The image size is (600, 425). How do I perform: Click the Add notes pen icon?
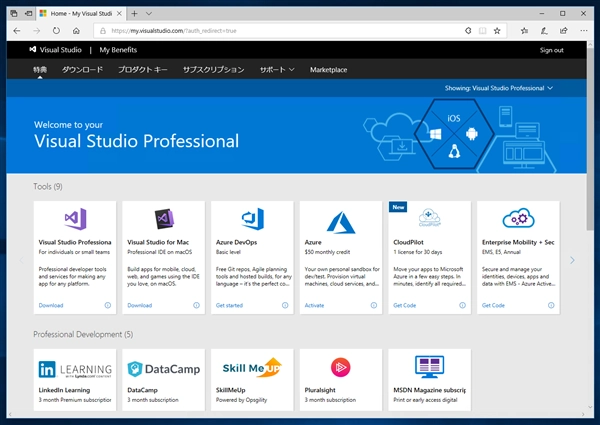point(544,31)
